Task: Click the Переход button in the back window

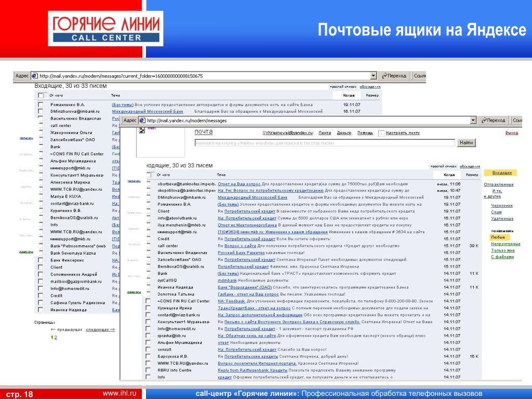Action: tap(395, 76)
